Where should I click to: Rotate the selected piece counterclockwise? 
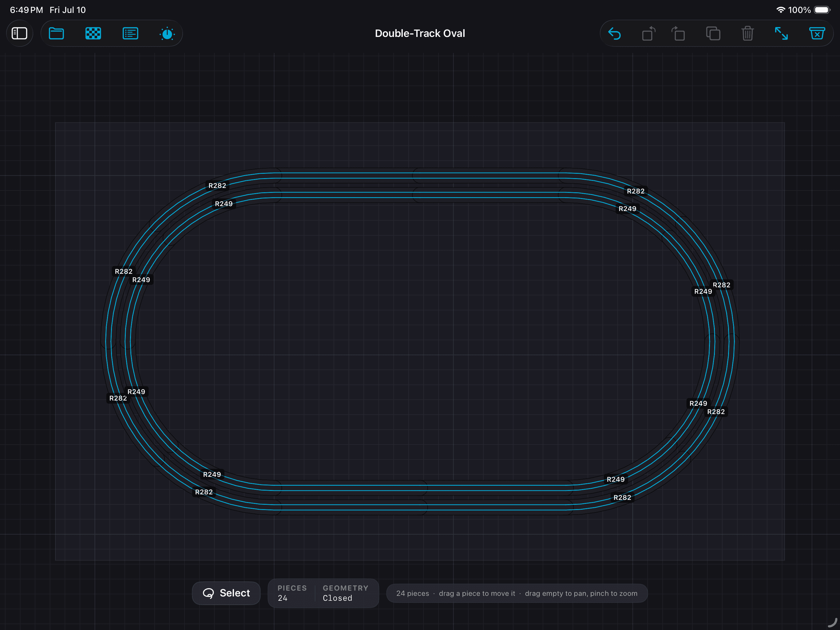pyautogui.click(x=648, y=34)
